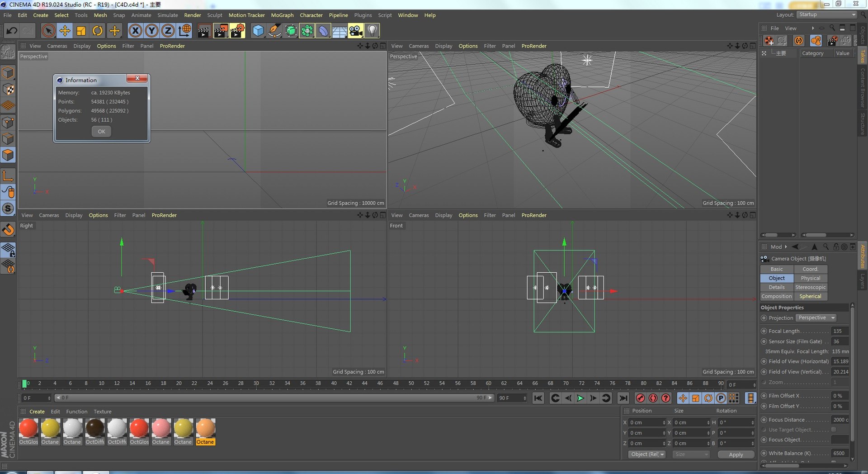
Task: Open the Projection dropdown set to Perspective
Action: point(816,318)
